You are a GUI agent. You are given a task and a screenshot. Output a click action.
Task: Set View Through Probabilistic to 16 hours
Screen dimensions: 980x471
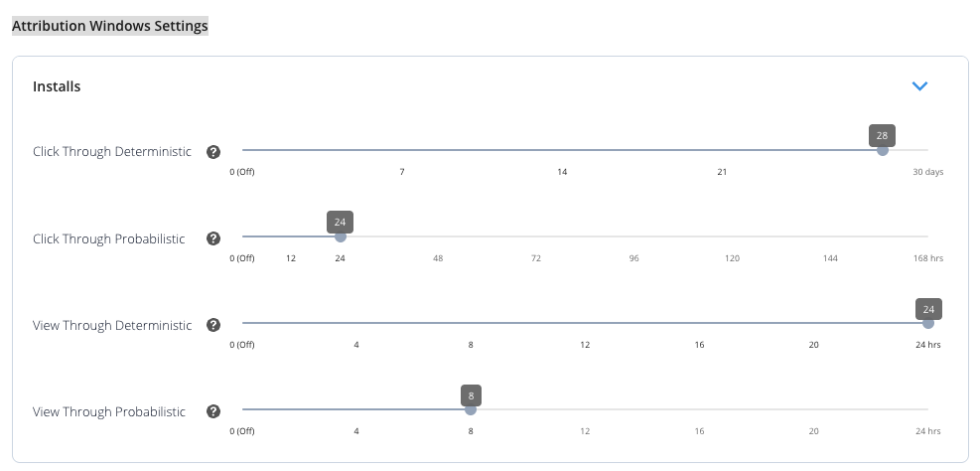699,409
